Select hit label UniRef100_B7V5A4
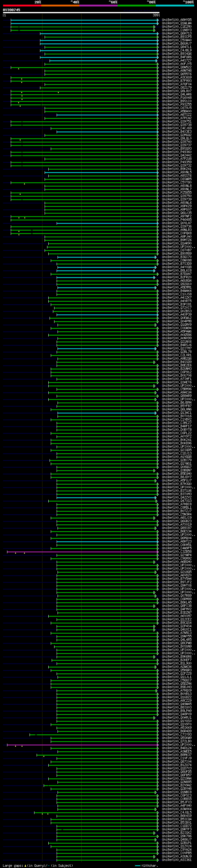Viewport: 197px width, 868px height. click(176, 579)
